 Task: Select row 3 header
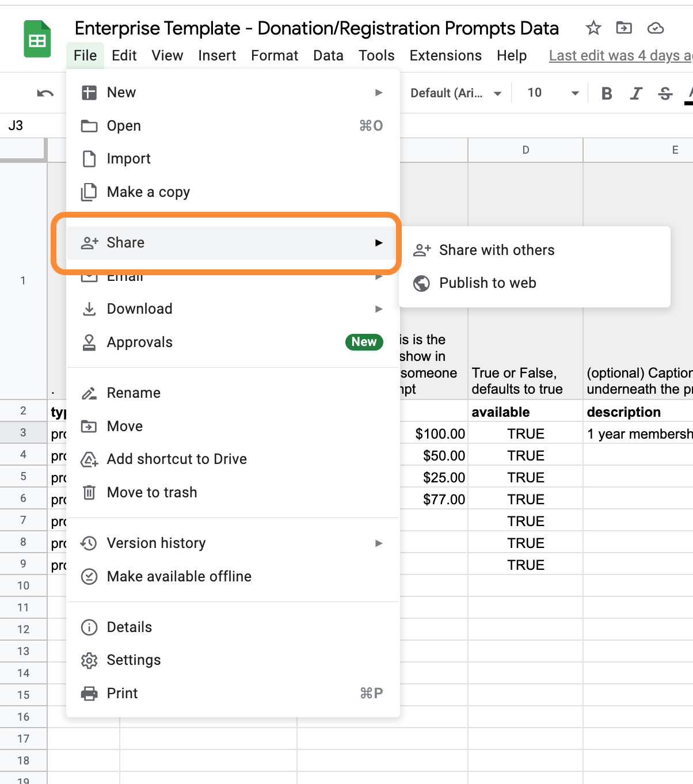[x=23, y=432]
